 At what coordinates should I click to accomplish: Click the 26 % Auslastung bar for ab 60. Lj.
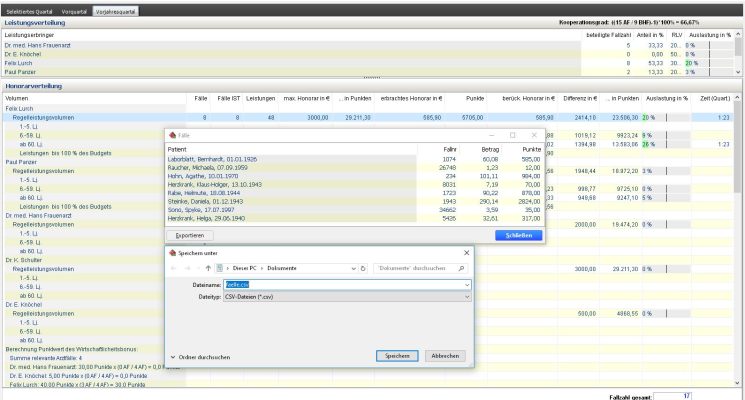pyautogui.click(x=666, y=144)
